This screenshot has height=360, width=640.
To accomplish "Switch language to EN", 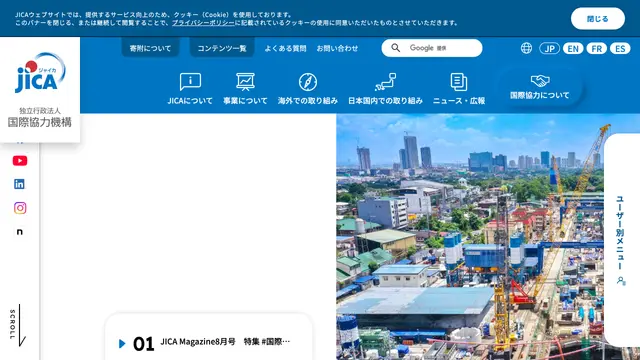I will [x=573, y=49].
